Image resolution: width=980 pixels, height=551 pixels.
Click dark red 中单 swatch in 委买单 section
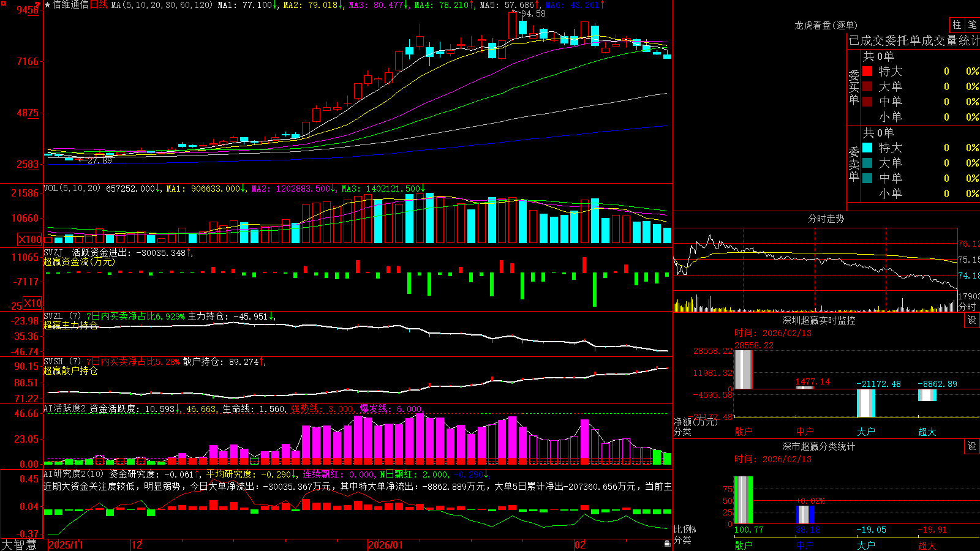tap(867, 102)
